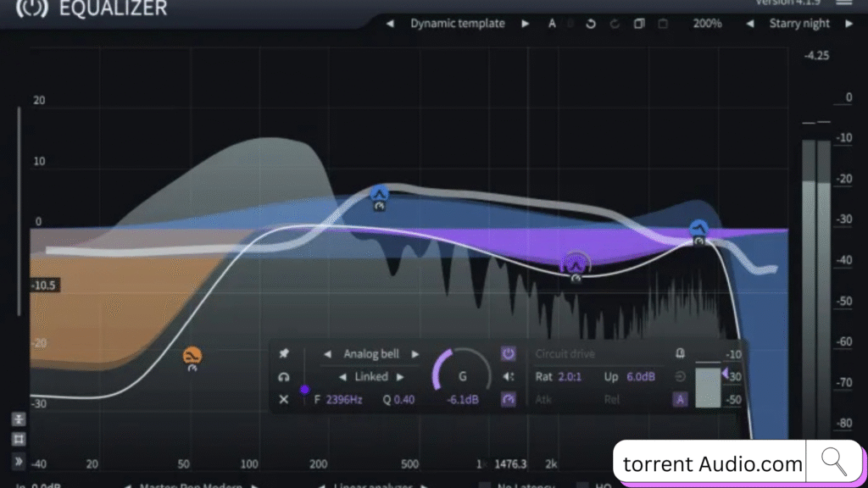Open the Linked channel mode menu

(371, 377)
